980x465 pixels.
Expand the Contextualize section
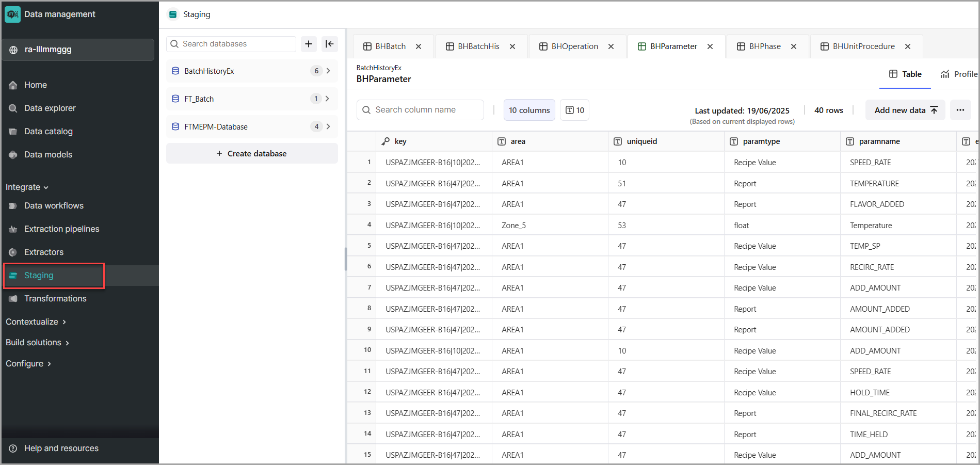(x=36, y=322)
